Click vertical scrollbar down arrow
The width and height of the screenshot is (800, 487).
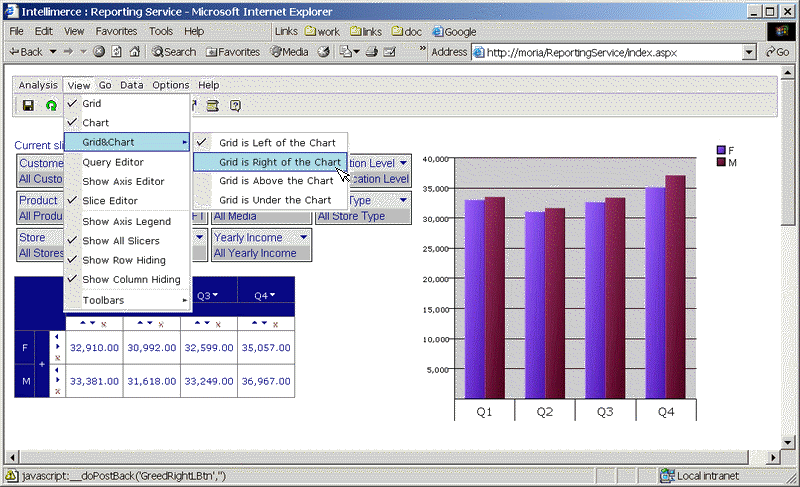[x=788, y=443]
